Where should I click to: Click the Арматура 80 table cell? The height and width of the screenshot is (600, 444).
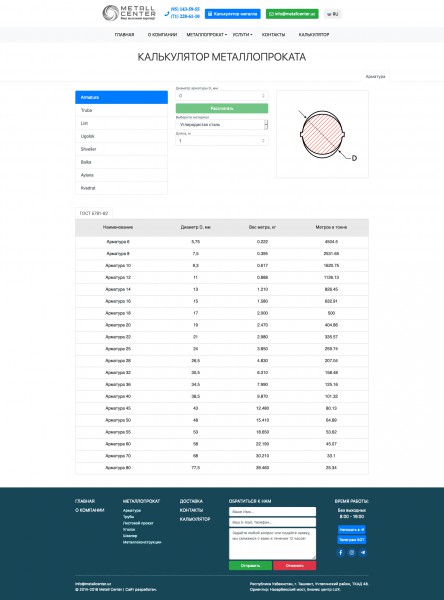(118, 468)
